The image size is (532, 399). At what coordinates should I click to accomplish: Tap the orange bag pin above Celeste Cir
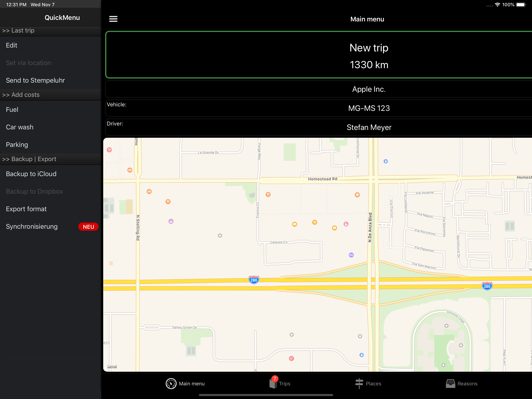click(295, 224)
